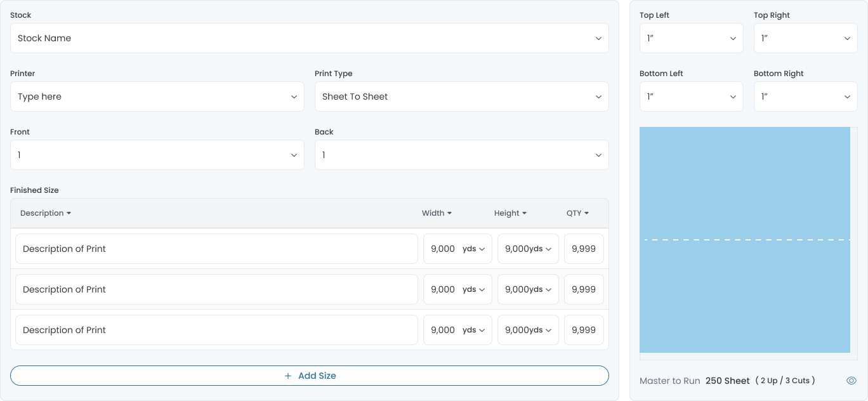Sort by QTY column arrow
868x401 pixels.
click(586, 213)
